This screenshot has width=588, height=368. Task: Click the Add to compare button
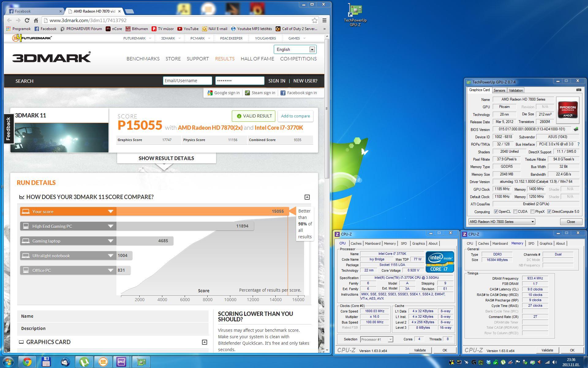point(295,116)
